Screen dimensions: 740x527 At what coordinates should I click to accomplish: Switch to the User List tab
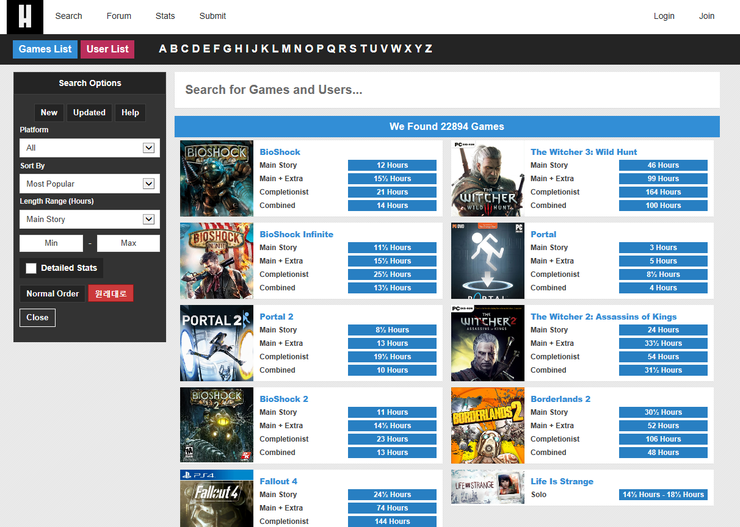point(108,49)
